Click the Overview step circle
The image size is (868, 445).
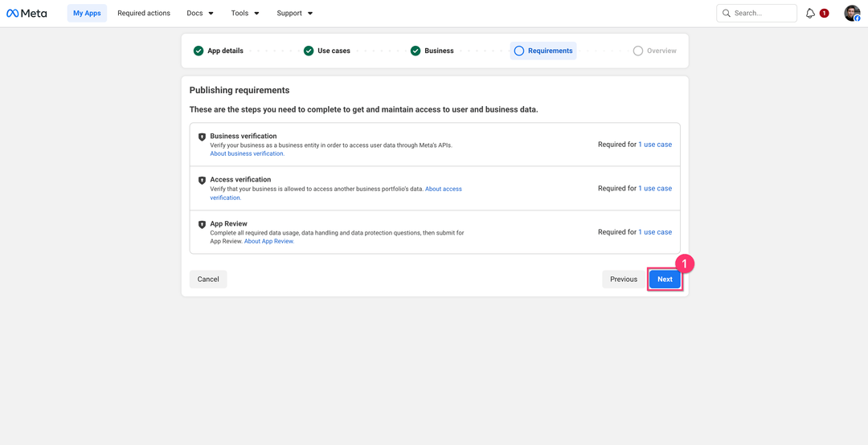coord(637,51)
